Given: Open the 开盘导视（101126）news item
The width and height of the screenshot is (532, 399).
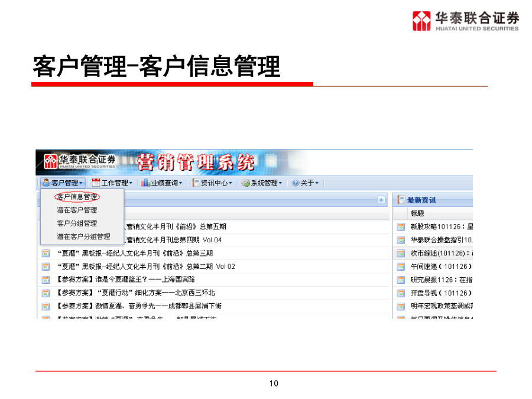Looking at the screenshot, I should click(441, 293).
